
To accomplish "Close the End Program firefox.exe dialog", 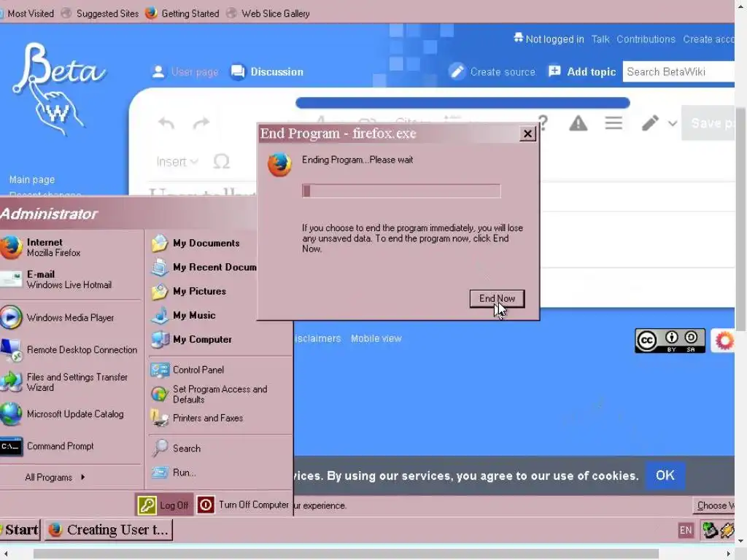I will click(527, 134).
